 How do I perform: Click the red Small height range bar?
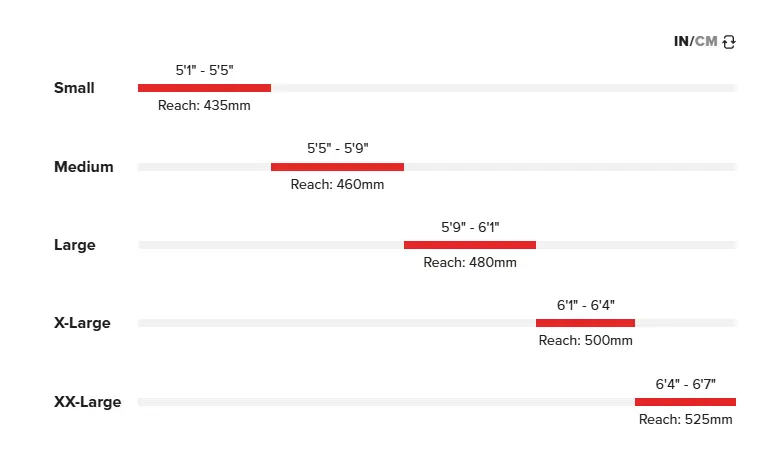[x=205, y=88]
